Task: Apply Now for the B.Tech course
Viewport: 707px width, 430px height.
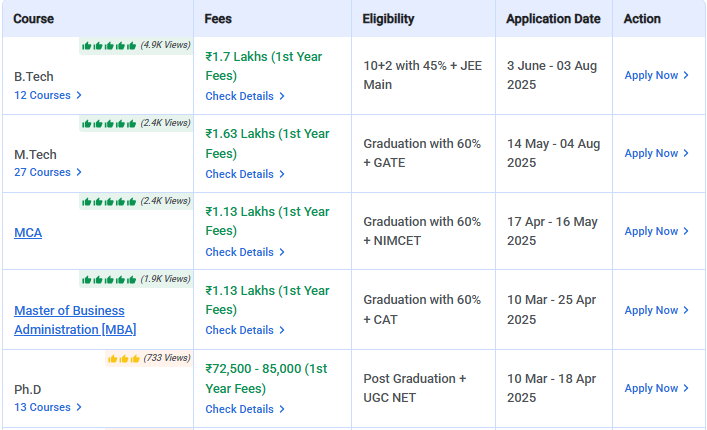Action: tap(656, 75)
